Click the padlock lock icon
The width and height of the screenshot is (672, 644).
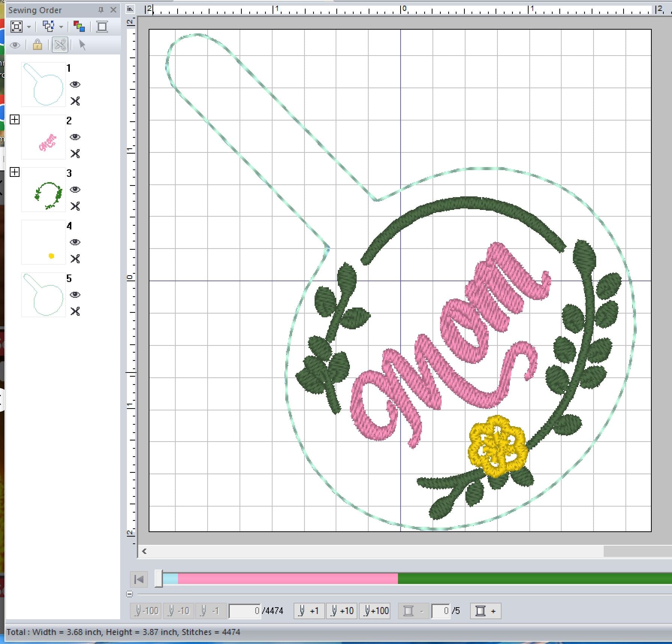[x=37, y=45]
